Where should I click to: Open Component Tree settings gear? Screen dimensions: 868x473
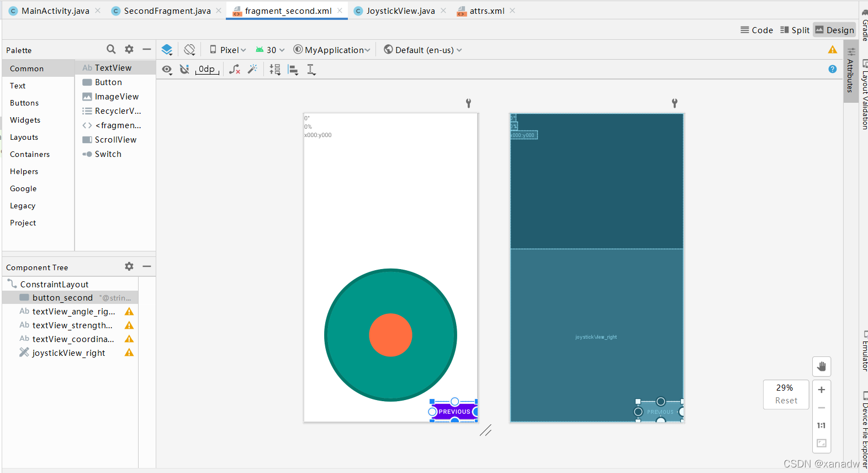(x=129, y=266)
